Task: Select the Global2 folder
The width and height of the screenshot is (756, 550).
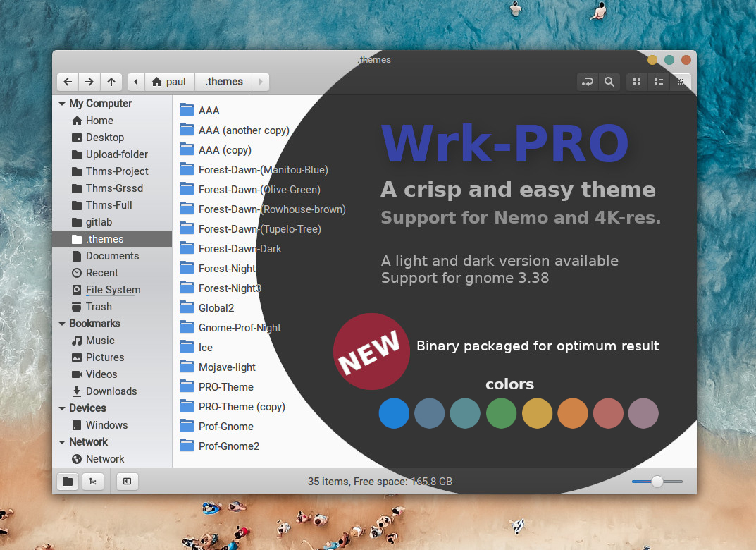Action: click(207, 308)
